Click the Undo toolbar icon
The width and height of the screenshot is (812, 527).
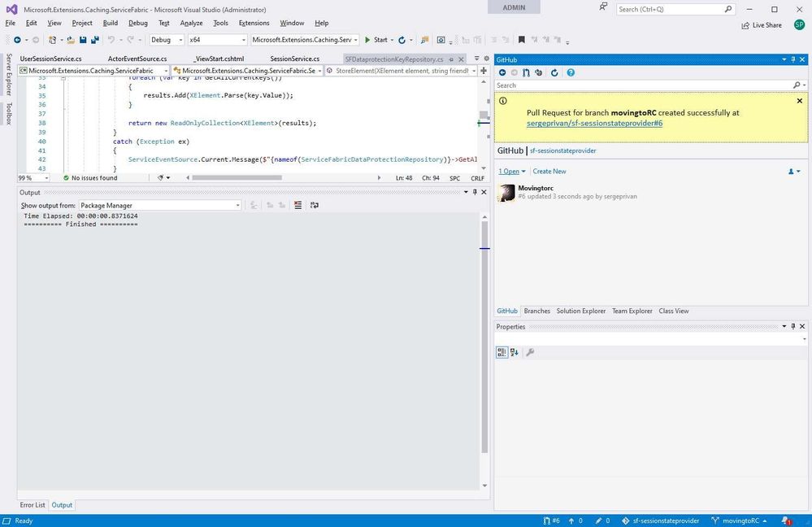click(111, 40)
